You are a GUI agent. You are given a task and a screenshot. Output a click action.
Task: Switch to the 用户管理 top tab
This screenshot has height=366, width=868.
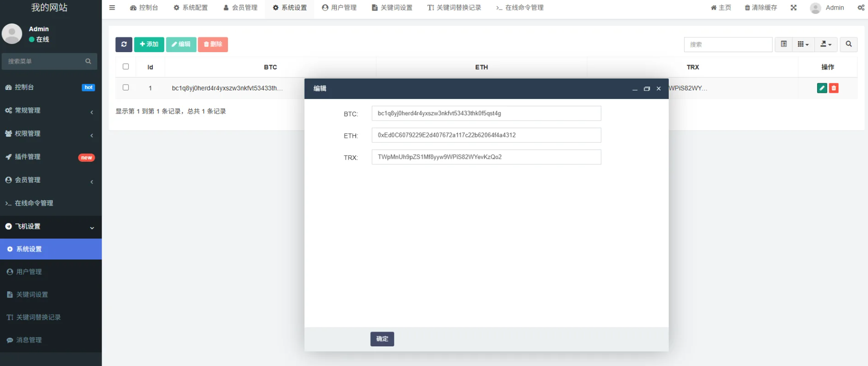(x=339, y=8)
